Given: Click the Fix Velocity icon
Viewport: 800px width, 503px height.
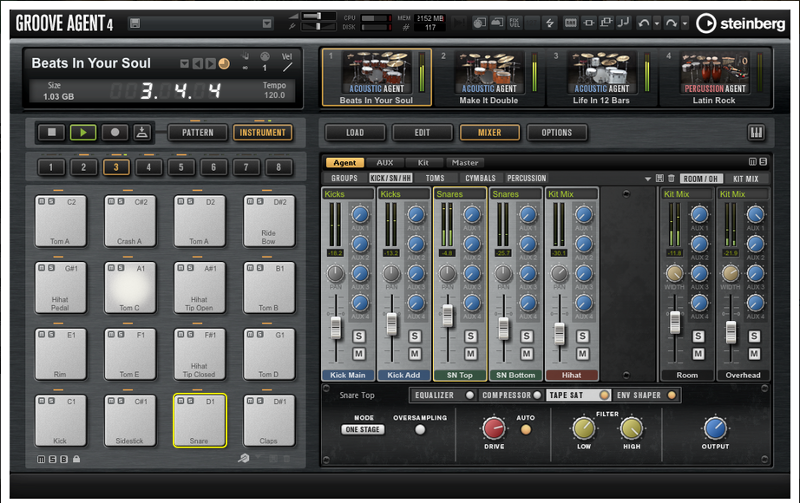Looking at the screenshot, I should point(514,23).
